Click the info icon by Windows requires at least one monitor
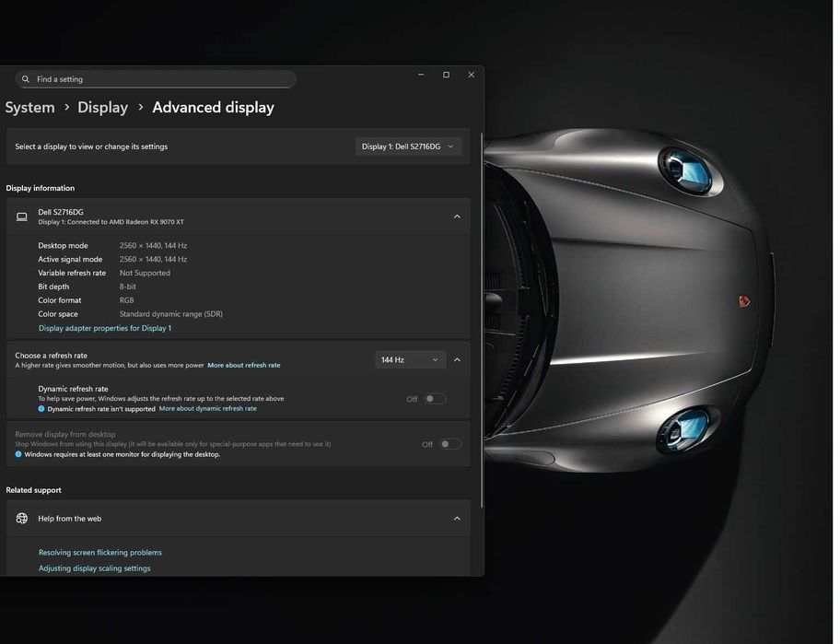Viewport: 840px width, 644px height. (x=18, y=454)
